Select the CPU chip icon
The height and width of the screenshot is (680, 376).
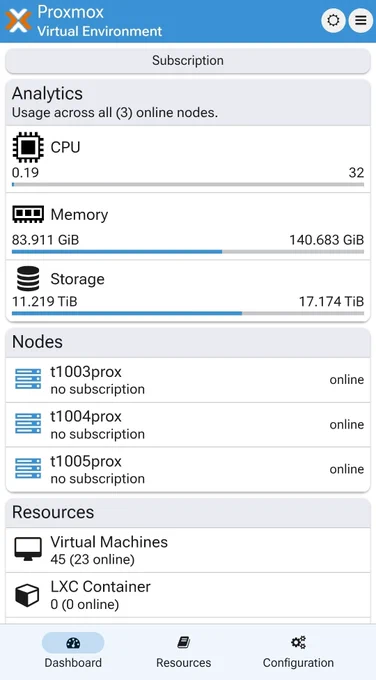click(x=28, y=147)
